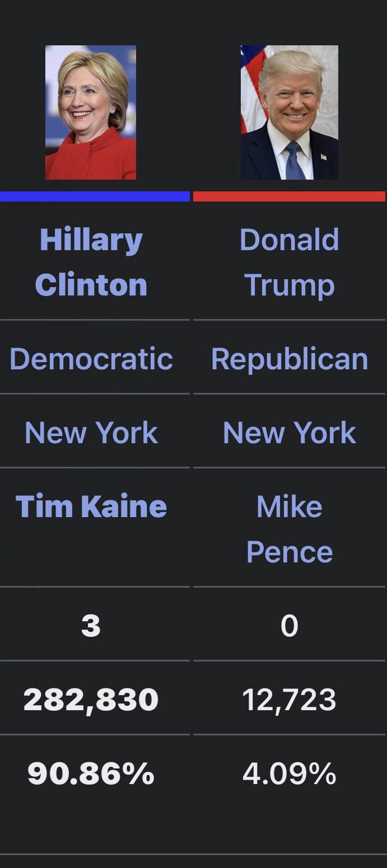This screenshot has height=868, width=387.
Task: Follow the Donald Trump name link
Action: 290,262
